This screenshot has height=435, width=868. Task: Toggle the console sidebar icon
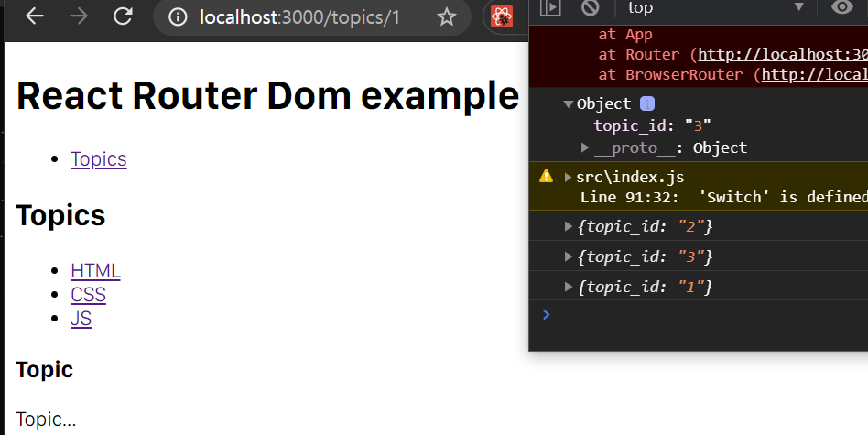pos(550,7)
